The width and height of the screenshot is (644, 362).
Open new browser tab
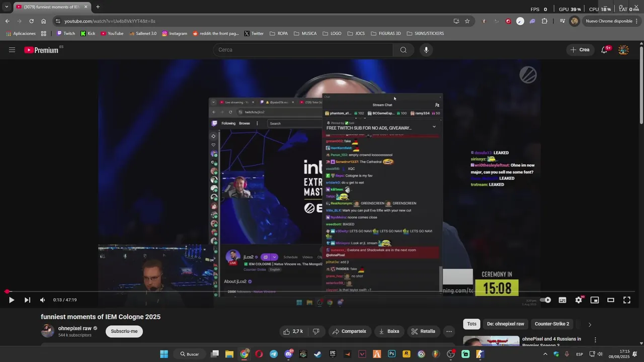(x=98, y=7)
